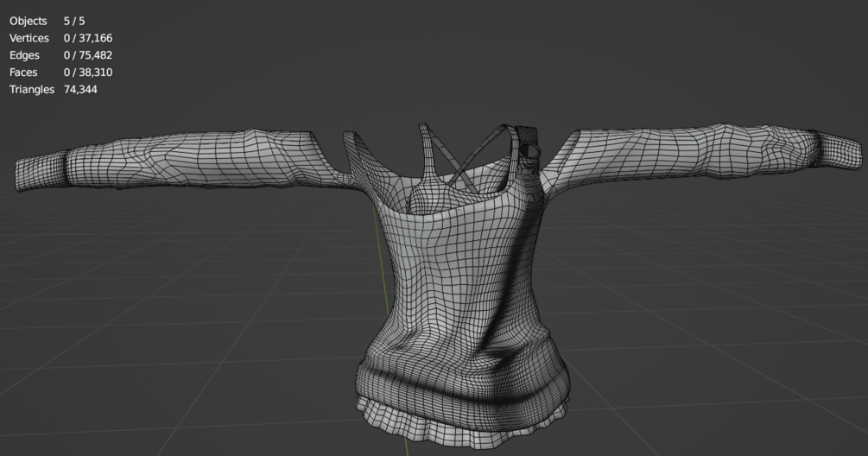Select the ring buckle on the shoulder strap
The height and width of the screenshot is (456, 868).
(529, 150)
